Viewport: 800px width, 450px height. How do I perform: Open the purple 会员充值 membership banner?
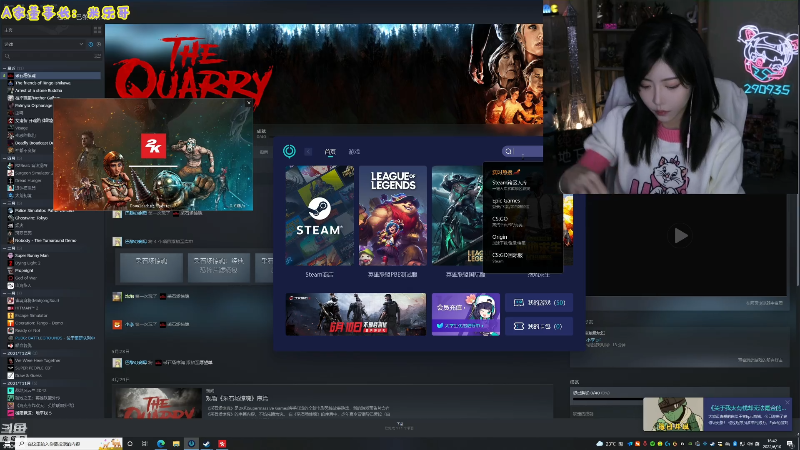pos(466,314)
